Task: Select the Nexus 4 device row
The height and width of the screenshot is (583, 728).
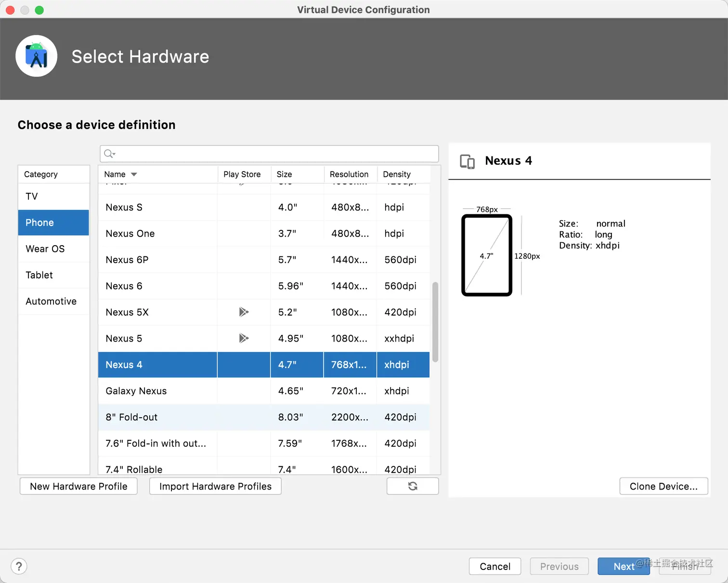Action: (264, 365)
